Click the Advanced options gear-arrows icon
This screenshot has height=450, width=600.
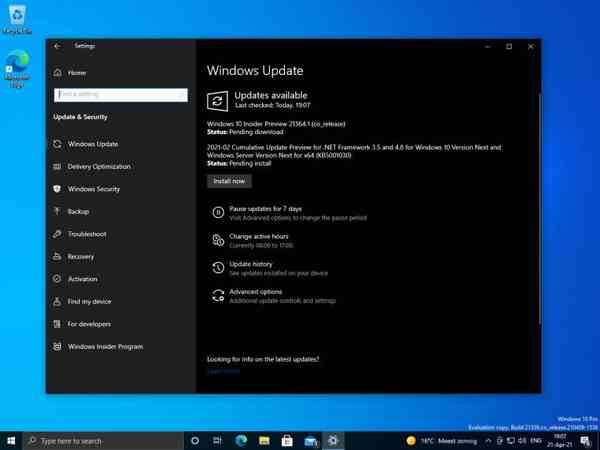coord(218,295)
